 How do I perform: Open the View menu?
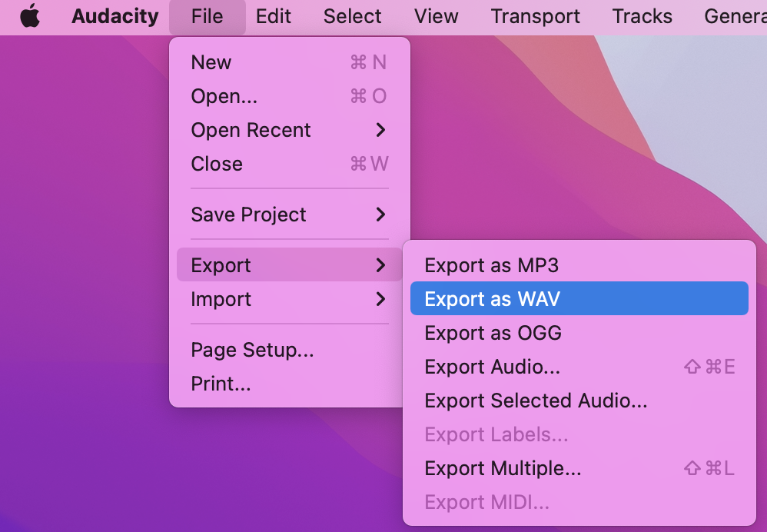click(x=437, y=17)
